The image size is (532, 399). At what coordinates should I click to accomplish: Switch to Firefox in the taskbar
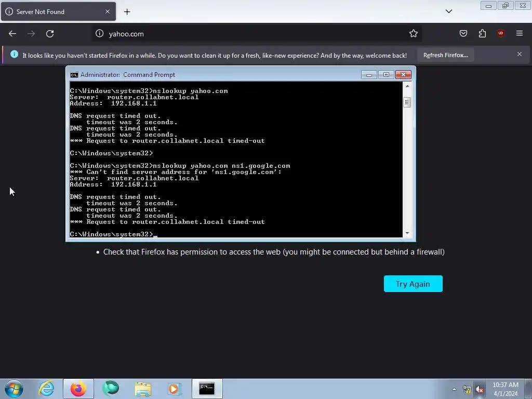pyautogui.click(x=78, y=389)
